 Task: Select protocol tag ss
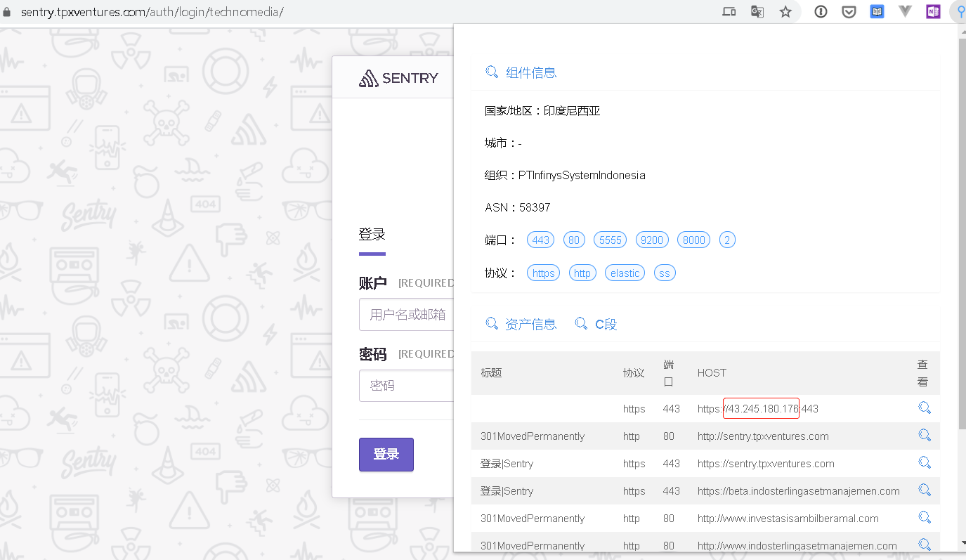coord(665,273)
